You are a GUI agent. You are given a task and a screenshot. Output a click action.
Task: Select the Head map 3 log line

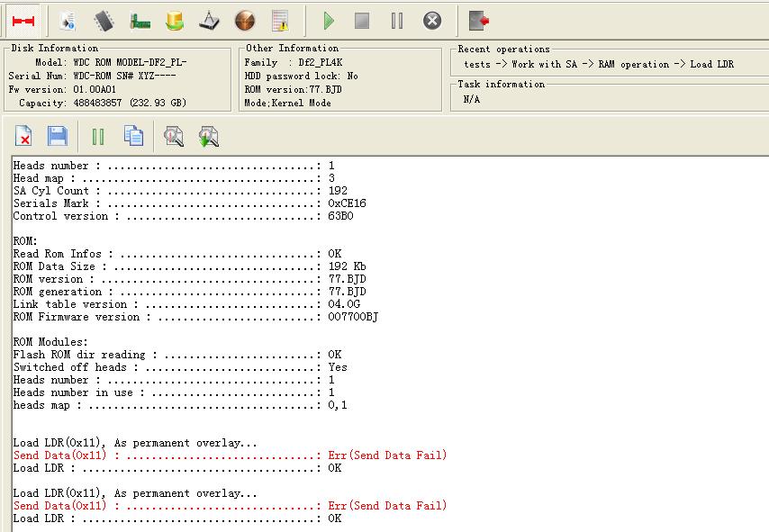174,178
